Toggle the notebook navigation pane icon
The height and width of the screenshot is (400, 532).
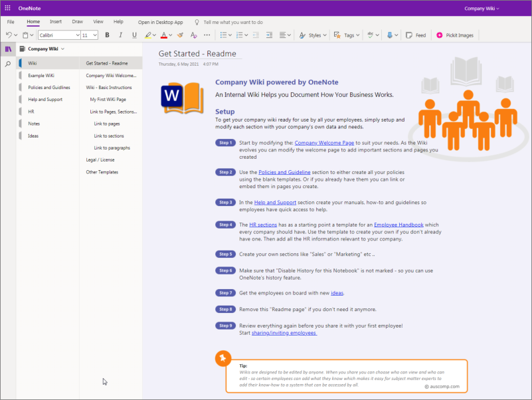[x=8, y=49]
